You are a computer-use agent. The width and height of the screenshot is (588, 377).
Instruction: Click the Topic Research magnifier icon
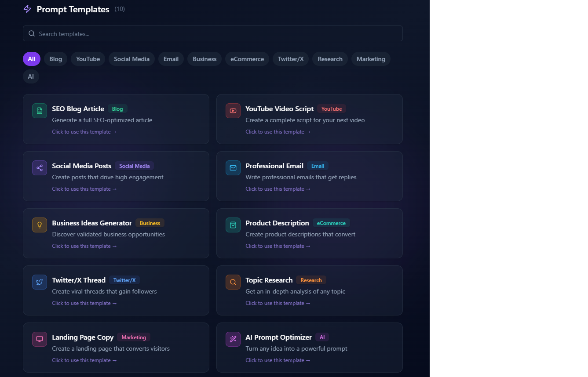[233, 282]
